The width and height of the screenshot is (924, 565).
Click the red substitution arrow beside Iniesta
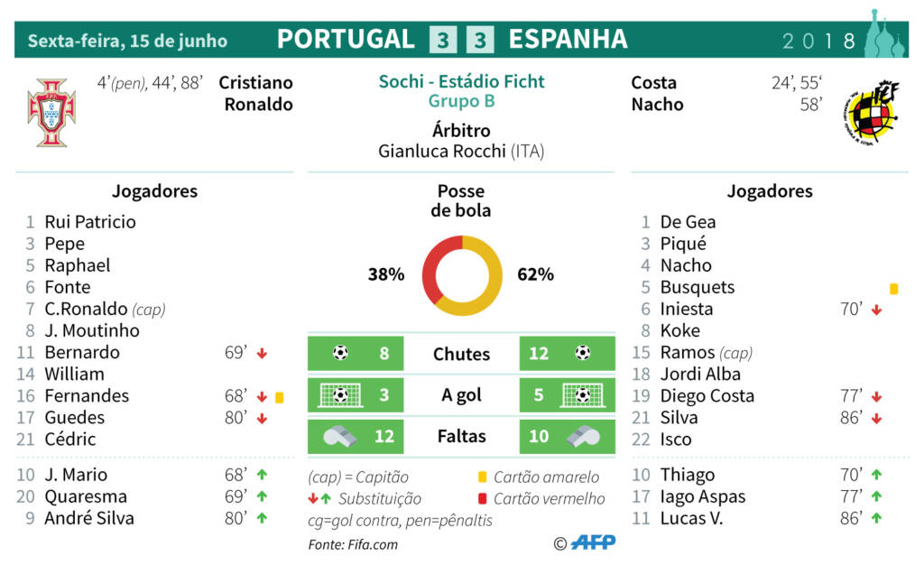(x=876, y=310)
